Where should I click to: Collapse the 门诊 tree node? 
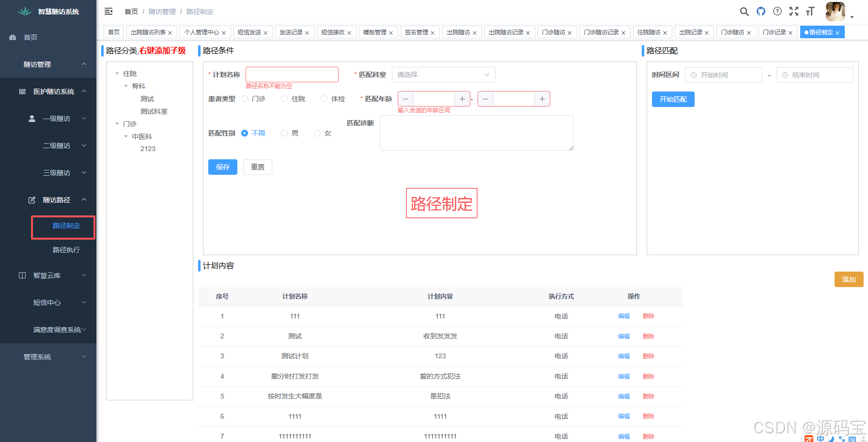(x=117, y=124)
